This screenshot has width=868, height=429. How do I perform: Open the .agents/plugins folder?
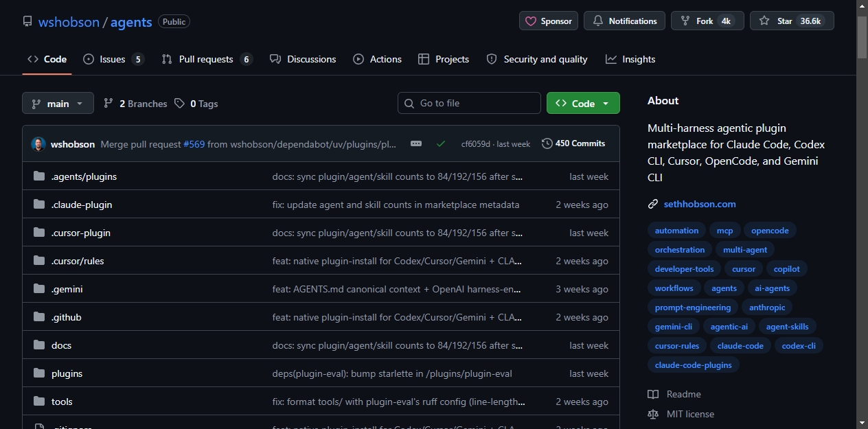(x=84, y=176)
